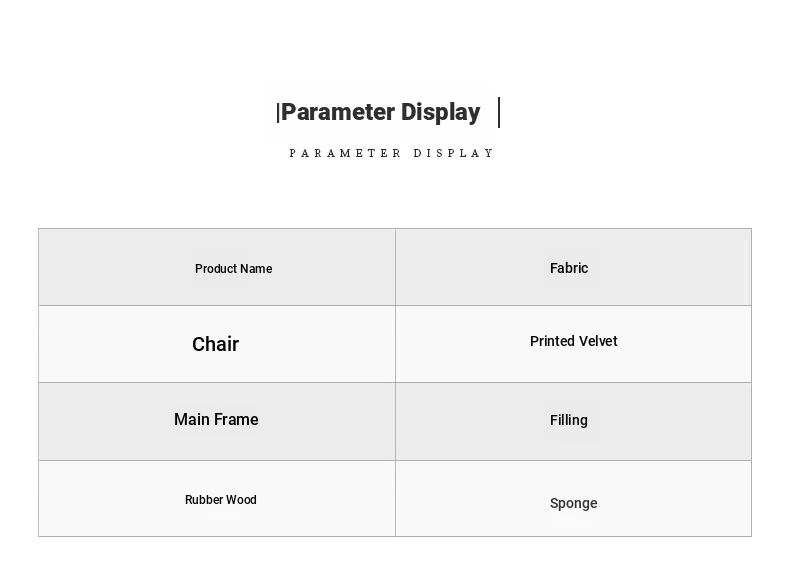Click the spaced-out "PARAMETER" word in the subtitle
Screen dimensions: 790x569
346,154
